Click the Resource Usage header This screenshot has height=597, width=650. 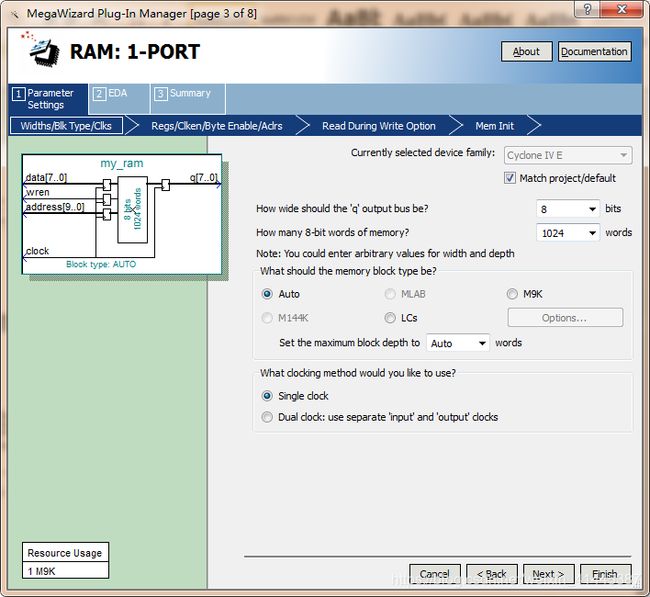(65, 553)
